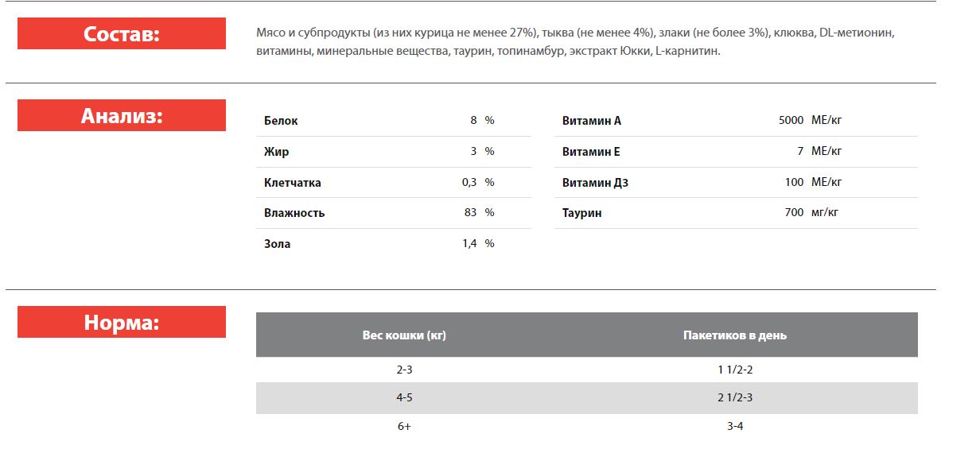Click the red Норма heading label
This screenshot has width=980, height=453.
pos(122,322)
